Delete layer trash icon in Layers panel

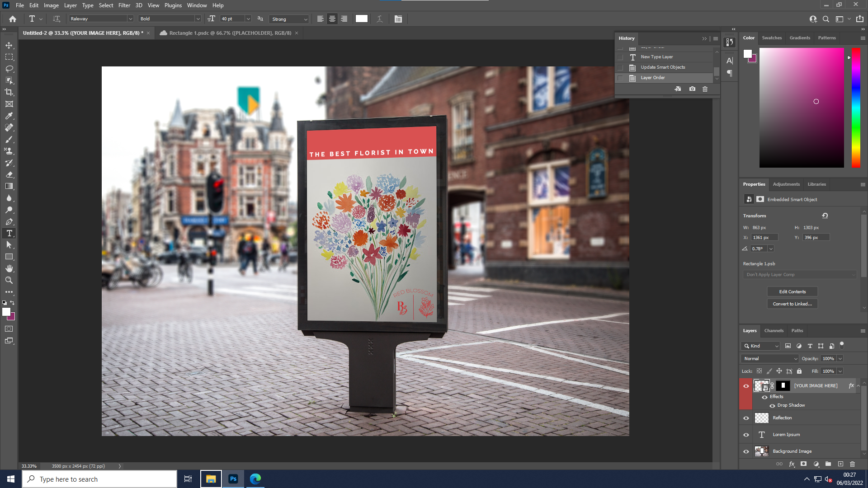point(852,464)
